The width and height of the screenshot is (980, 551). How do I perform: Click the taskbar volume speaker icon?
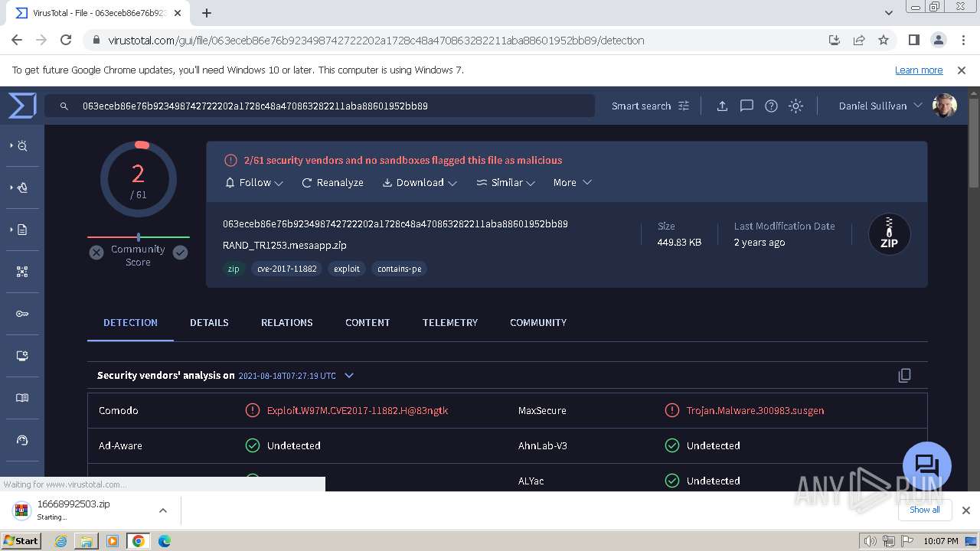coord(869,541)
